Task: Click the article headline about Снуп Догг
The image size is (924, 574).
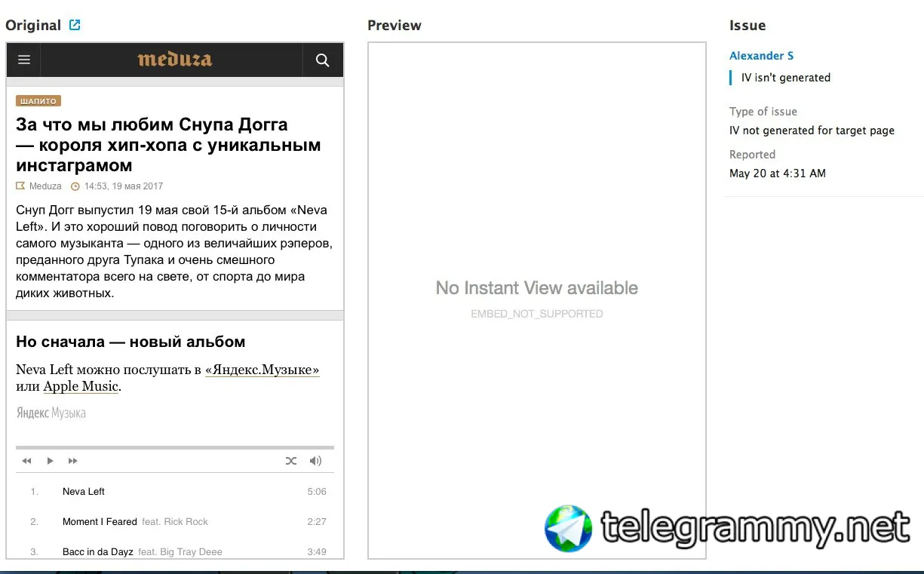Action: (x=168, y=145)
